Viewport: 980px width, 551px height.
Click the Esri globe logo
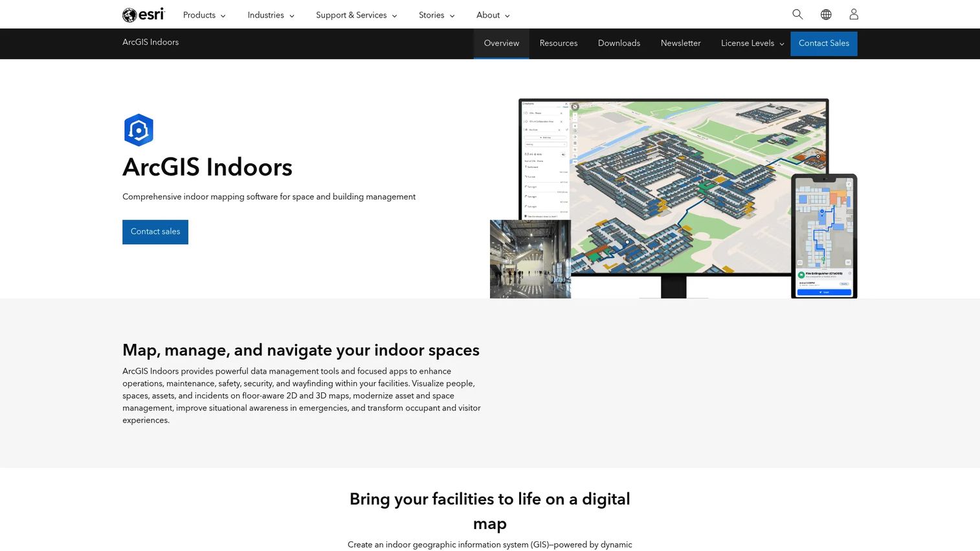[x=144, y=14]
